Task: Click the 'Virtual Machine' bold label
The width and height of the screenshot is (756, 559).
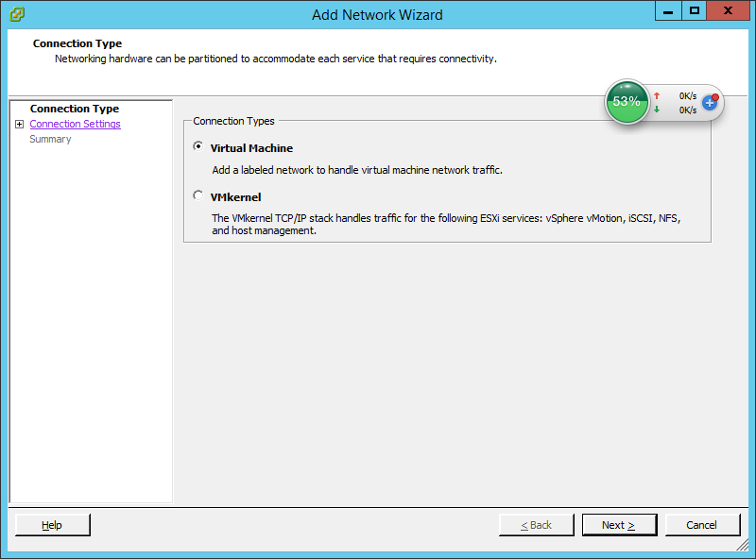Action: pyautogui.click(x=251, y=148)
